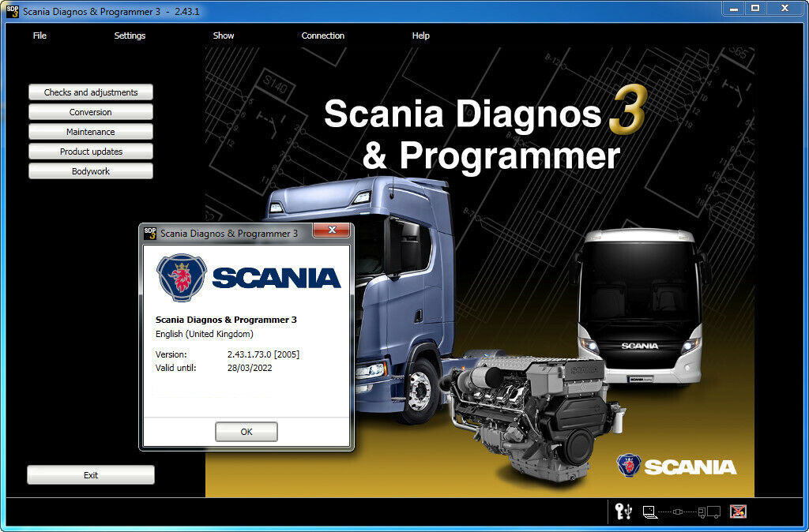Choose the Conversion button

coord(91,112)
